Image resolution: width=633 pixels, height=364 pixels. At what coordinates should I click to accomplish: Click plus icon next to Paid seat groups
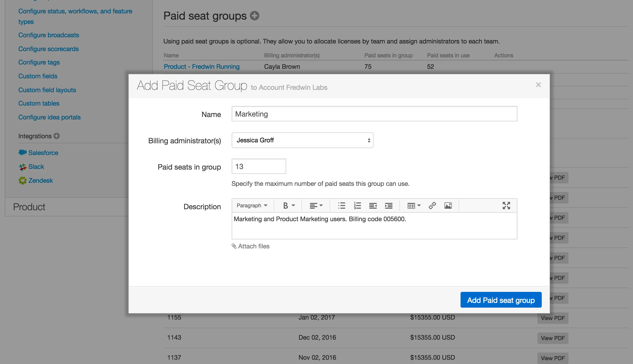coord(254,16)
